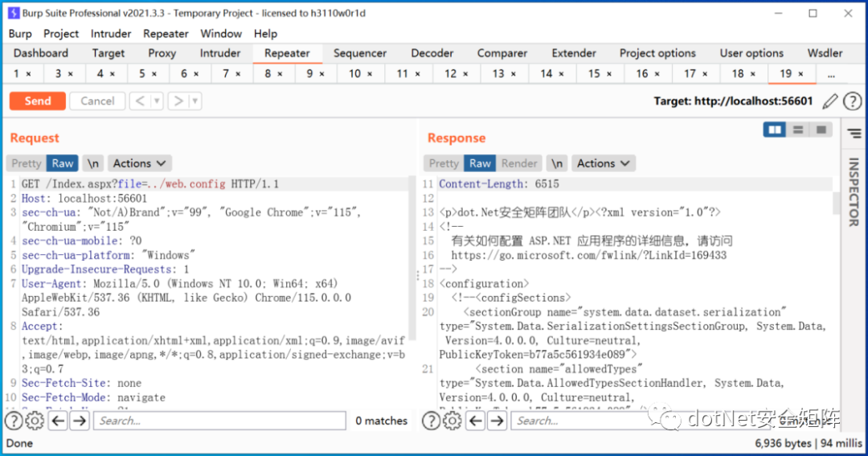Toggle Response non-printable \n characters
The image size is (868, 456).
557,163
